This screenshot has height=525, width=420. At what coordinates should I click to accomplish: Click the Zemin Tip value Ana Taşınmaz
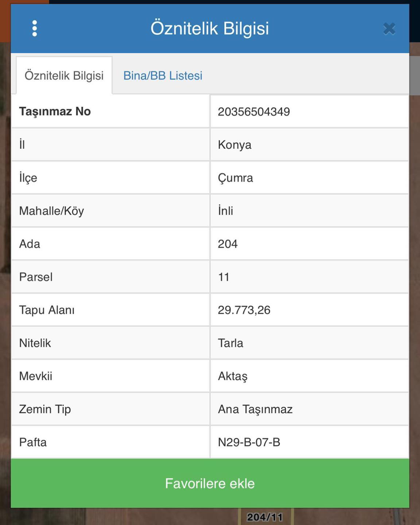click(x=255, y=409)
